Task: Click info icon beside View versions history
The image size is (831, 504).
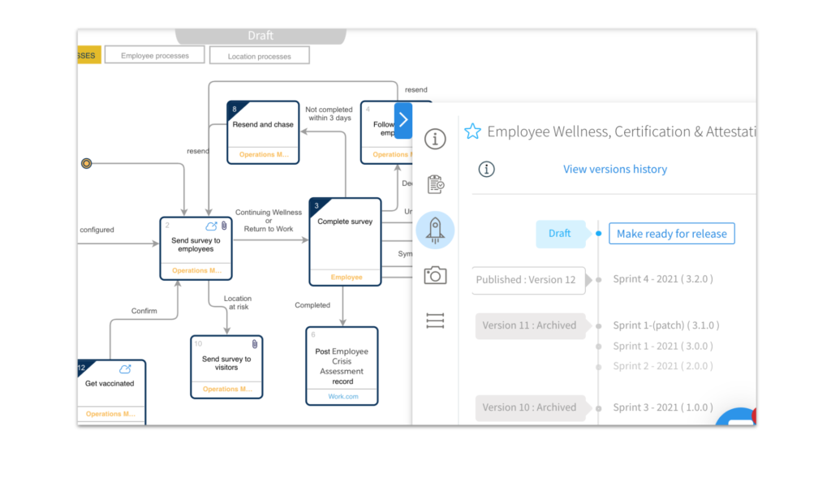Action: point(486,169)
